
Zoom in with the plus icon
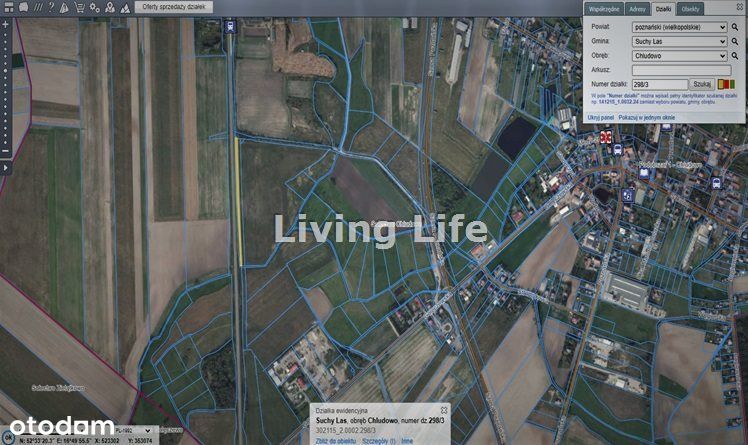5,24
